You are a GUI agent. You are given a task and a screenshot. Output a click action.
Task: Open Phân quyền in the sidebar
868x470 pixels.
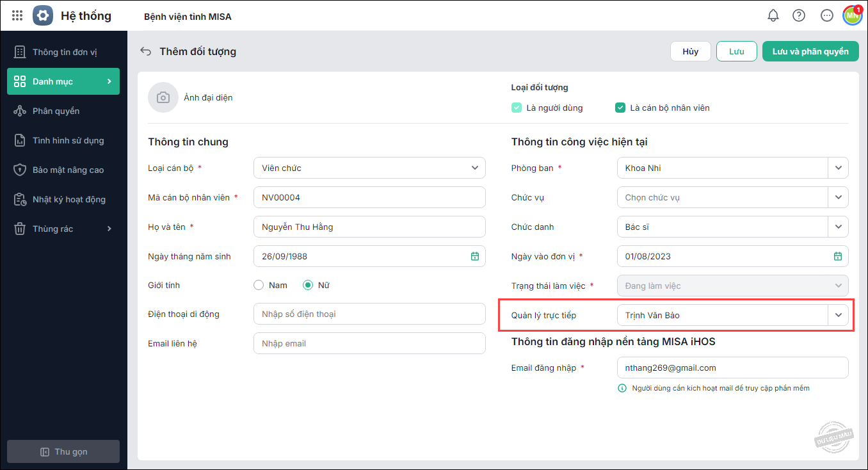(x=56, y=111)
